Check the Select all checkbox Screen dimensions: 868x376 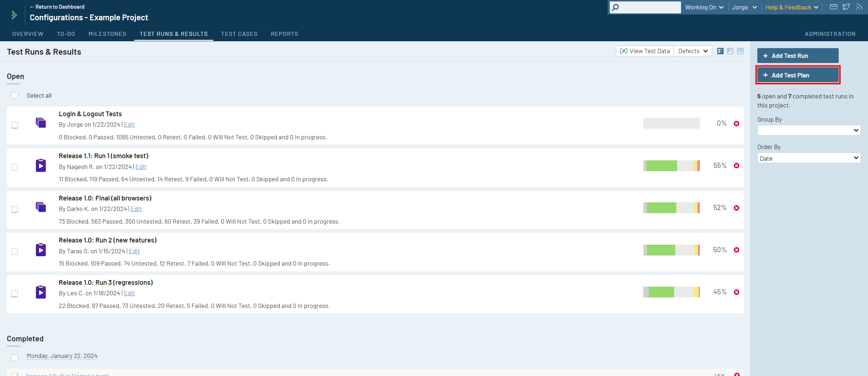14,96
